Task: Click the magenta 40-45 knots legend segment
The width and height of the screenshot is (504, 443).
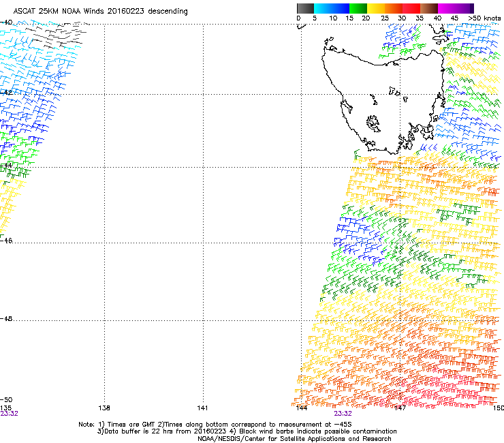Action: tap(447, 8)
